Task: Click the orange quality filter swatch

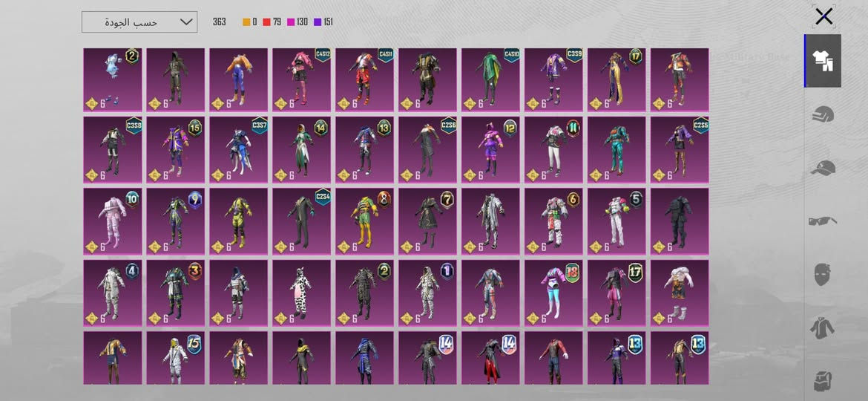Action: [247, 22]
